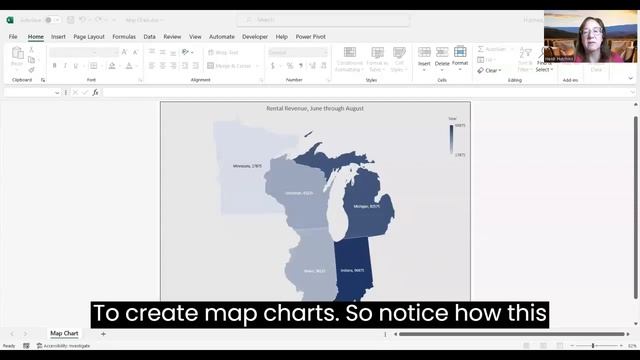The image size is (640, 360).
Task: Toggle Underline formatting
Action: [x=76, y=66]
